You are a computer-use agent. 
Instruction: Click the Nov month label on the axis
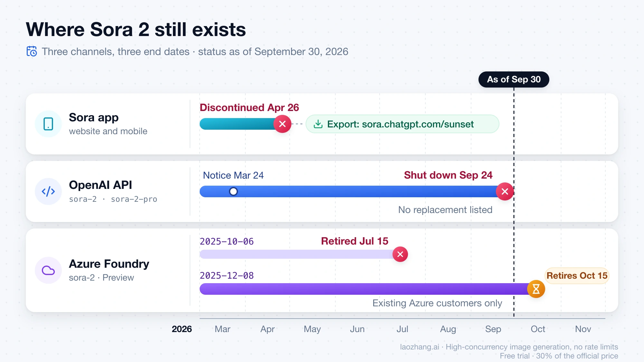[x=583, y=329]
